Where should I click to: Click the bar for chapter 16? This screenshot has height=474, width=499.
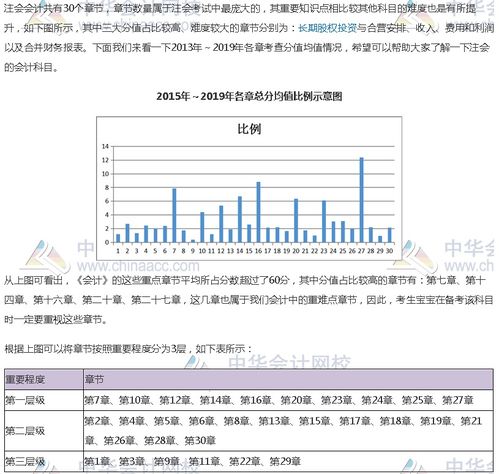tap(258, 212)
